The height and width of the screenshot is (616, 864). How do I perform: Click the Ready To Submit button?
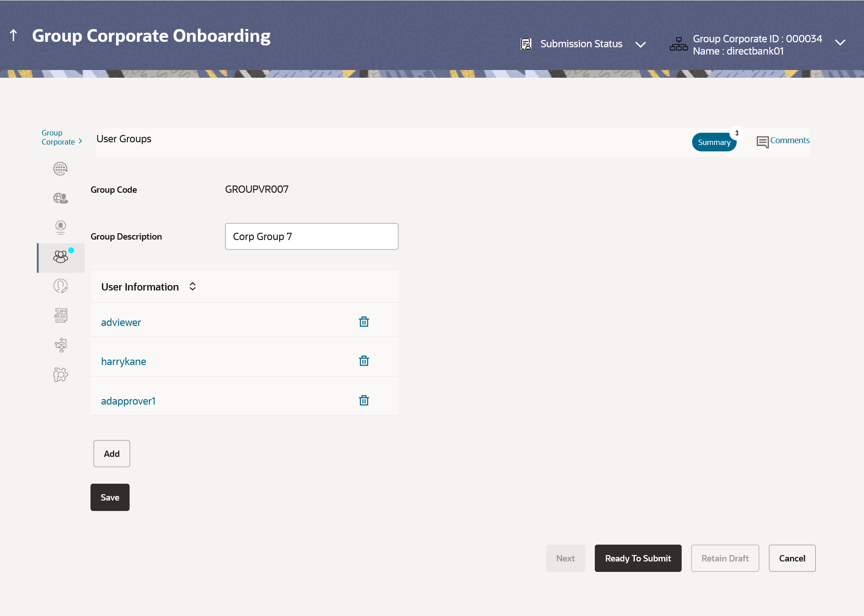(x=638, y=558)
